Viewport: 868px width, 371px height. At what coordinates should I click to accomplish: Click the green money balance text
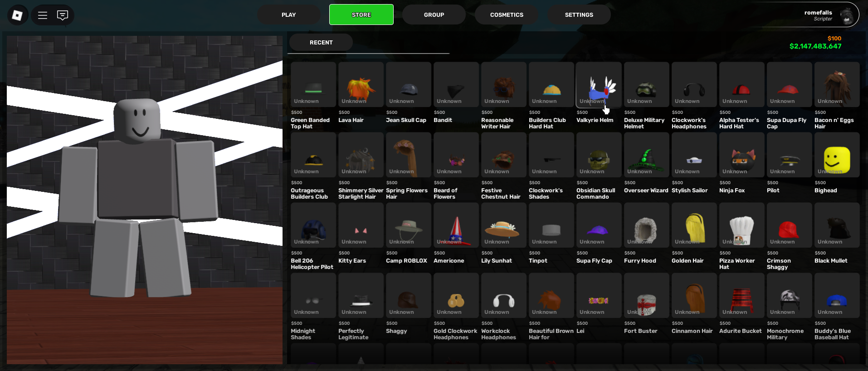pyautogui.click(x=815, y=46)
